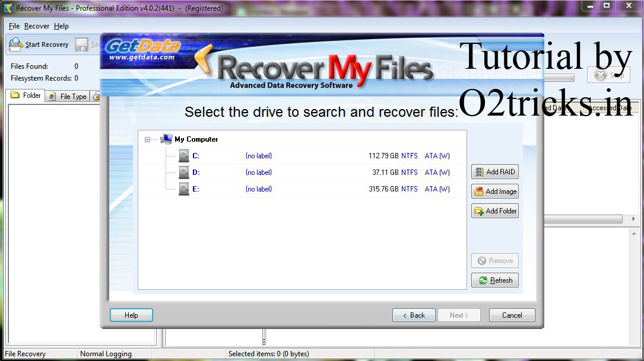Open the Help menu
This screenshot has height=361, width=644.
61,25
